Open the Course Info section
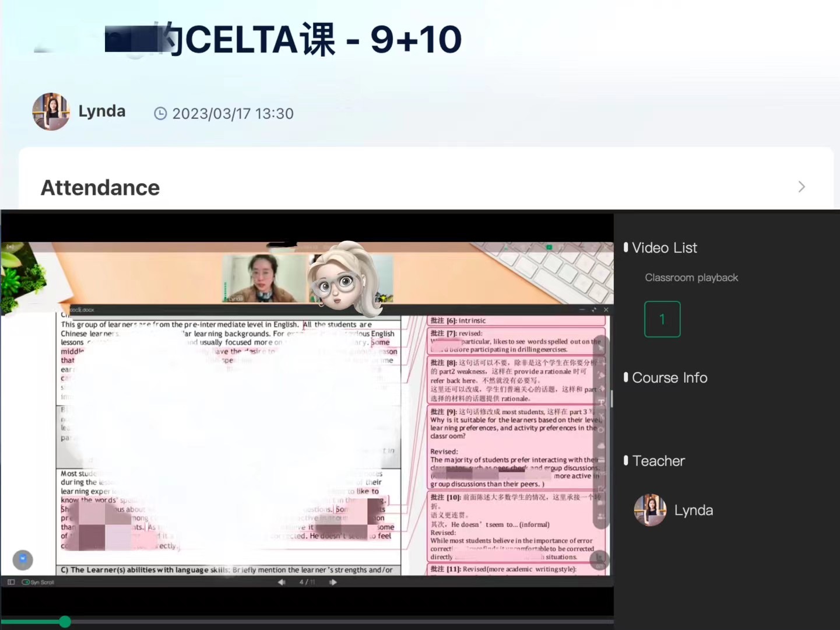 [669, 378]
